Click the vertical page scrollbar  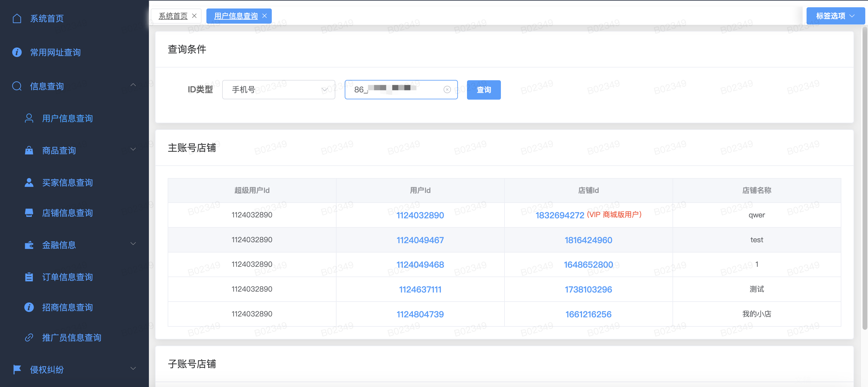click(x=865, y=178)
